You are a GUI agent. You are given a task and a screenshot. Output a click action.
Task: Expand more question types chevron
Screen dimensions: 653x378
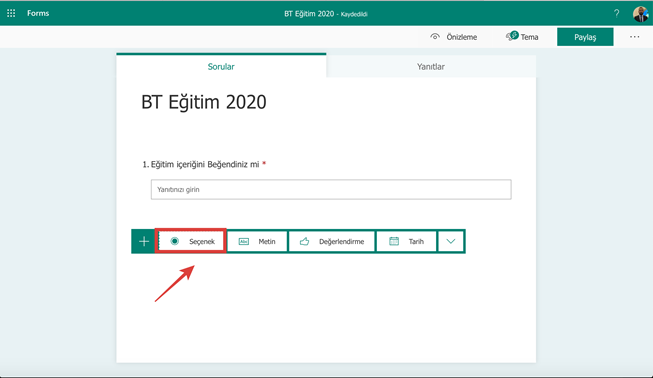[451, 241]
